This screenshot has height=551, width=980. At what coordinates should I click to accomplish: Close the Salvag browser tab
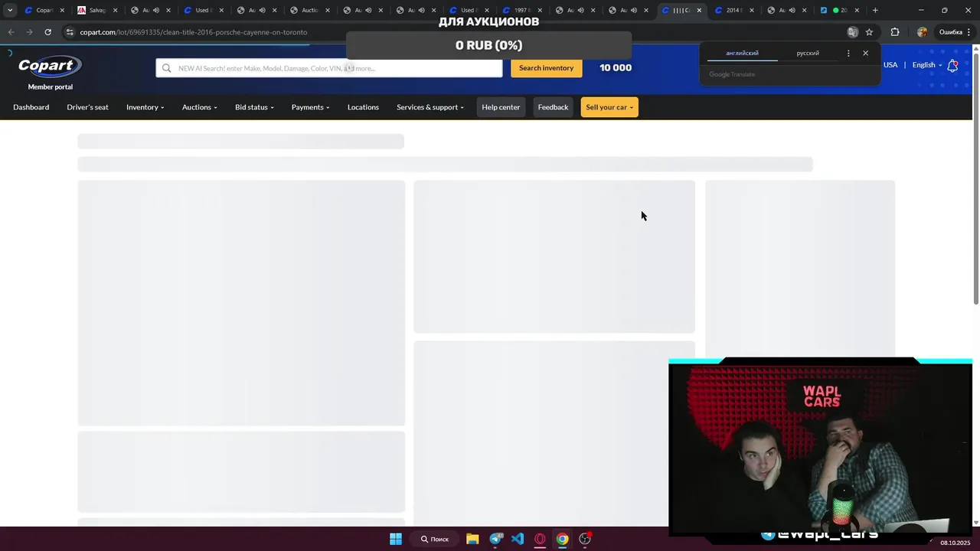(116, 10)
